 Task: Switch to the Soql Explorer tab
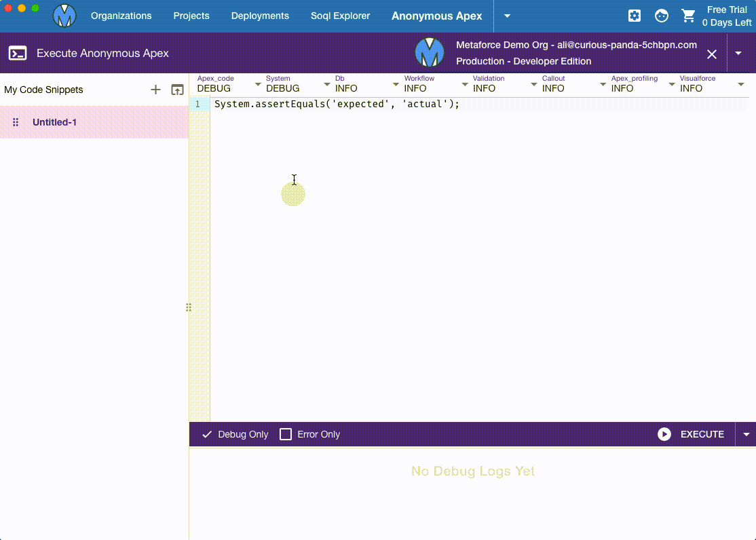pos(341,16)
